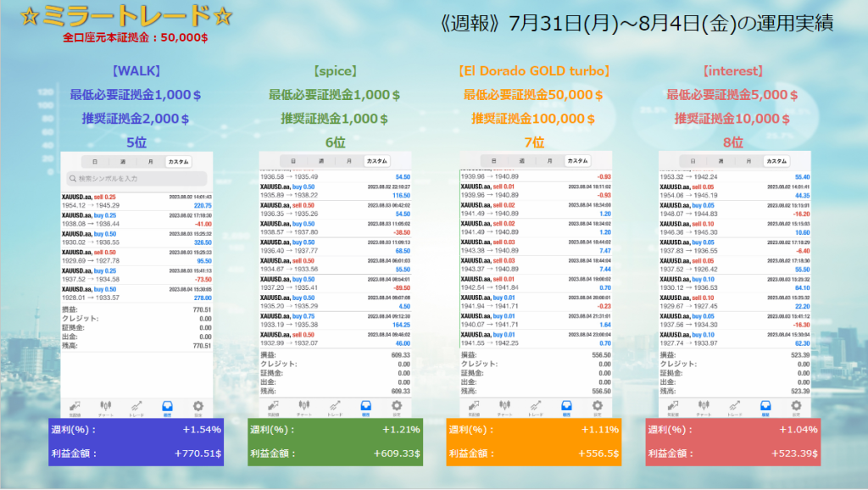Open Settings gear in spice panel bottom bar
The height and width of the screenshot is (490, 868).
click(x=397, y=407)
